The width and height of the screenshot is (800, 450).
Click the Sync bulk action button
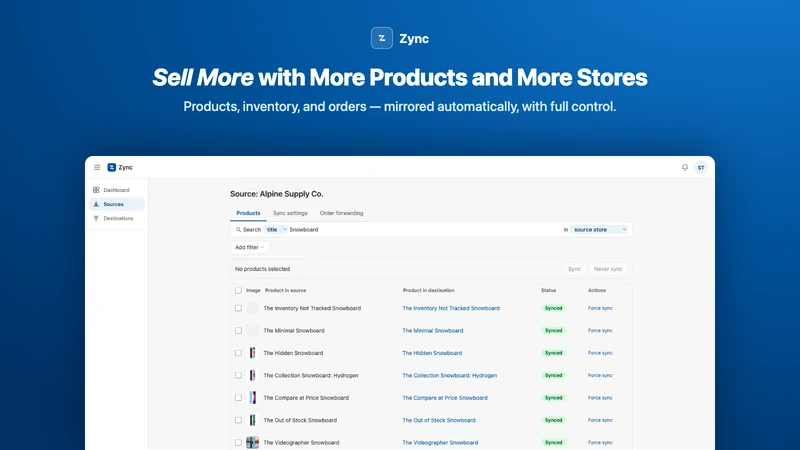[x=574, y=269]
